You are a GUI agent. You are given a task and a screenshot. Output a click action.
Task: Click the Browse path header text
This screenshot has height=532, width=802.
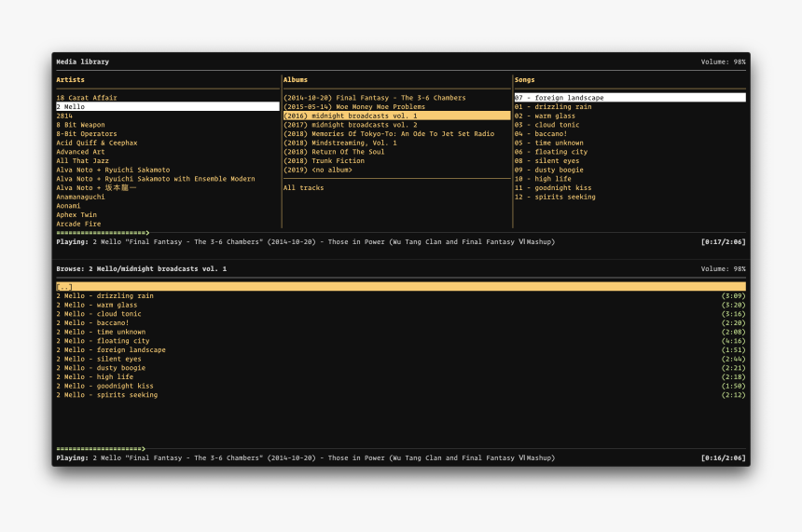click(x=141, y=269)
